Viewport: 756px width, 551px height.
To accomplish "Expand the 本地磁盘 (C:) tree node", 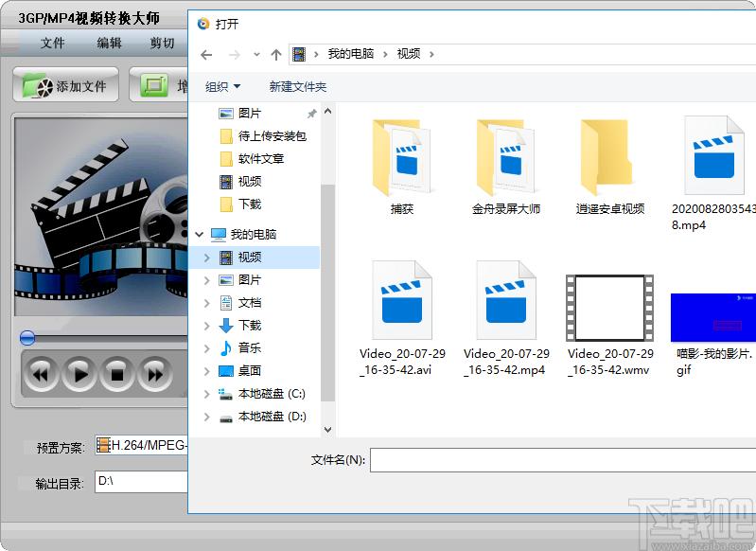I will (x=207, y=394).
